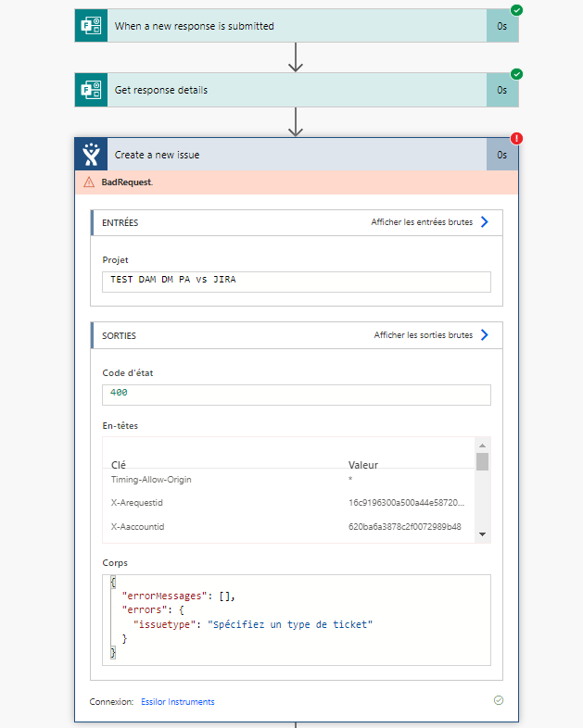Click green success checkmark on 'Get response details'
The width and height of the screenshot is (583, 728).
[516, 74]
